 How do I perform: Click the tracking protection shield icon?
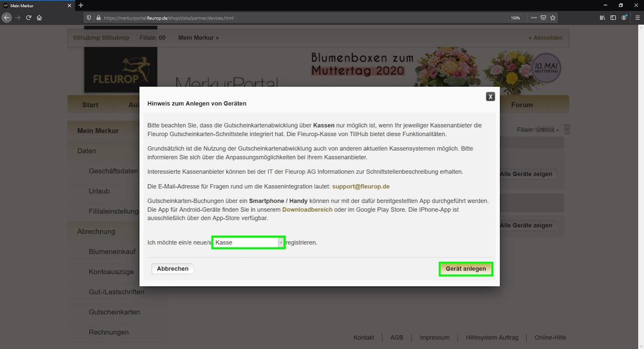[89, 18]
